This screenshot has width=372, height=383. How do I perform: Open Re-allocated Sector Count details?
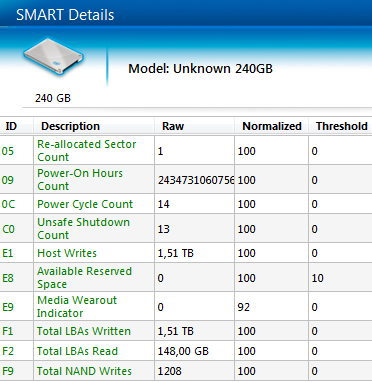coord(87,151)
